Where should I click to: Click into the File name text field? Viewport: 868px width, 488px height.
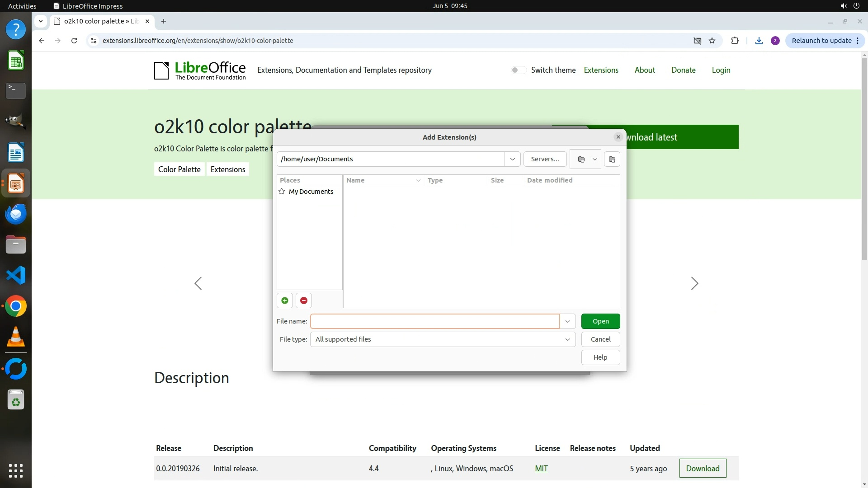point(434,321)
